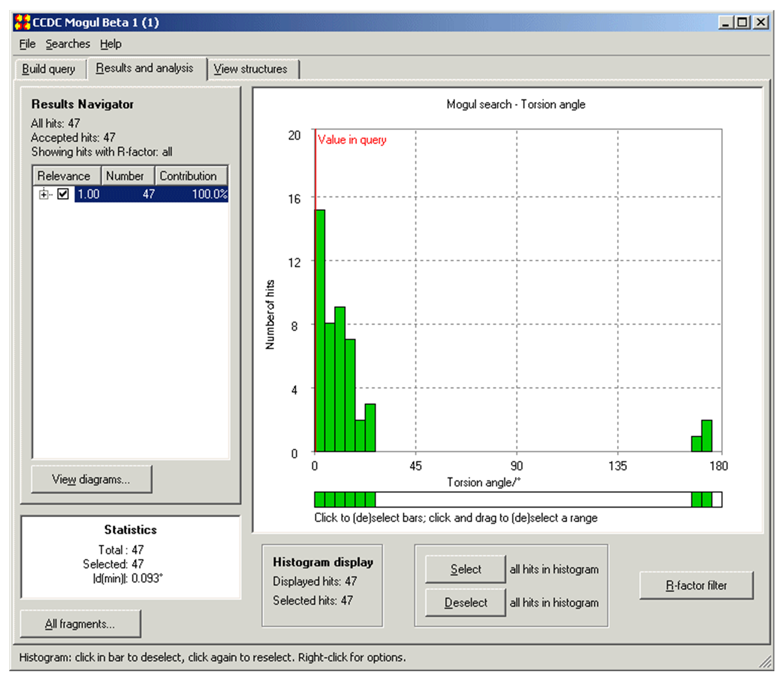Sort by the Relevance column header
784x680 pixels.
[x=64, y=176]
